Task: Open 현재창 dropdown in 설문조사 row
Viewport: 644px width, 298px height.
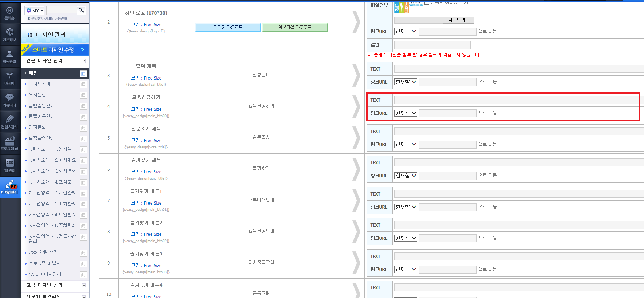Action: tap(406, 144)
